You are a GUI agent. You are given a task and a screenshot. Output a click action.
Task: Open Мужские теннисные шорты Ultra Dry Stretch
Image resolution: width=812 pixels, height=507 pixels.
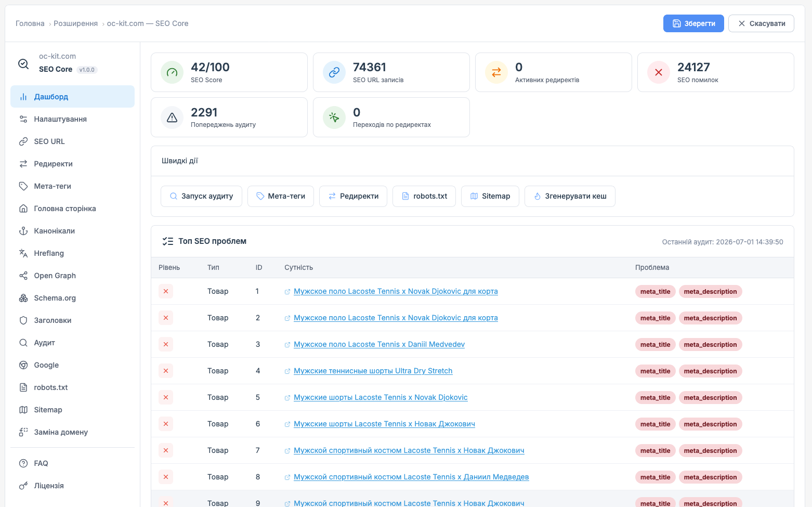[x=373, y=371]
